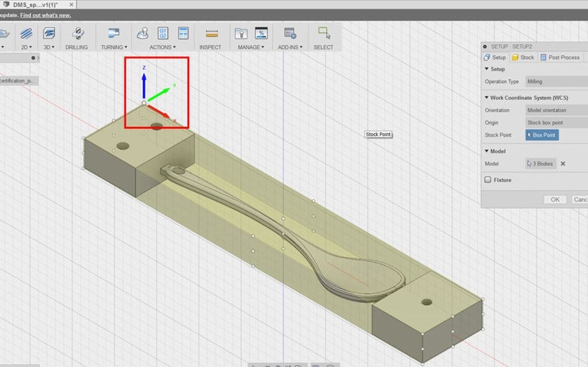Open the Origin Stock box point dropdown
Viewport: 588px width, 367px height.
point(556,122)
